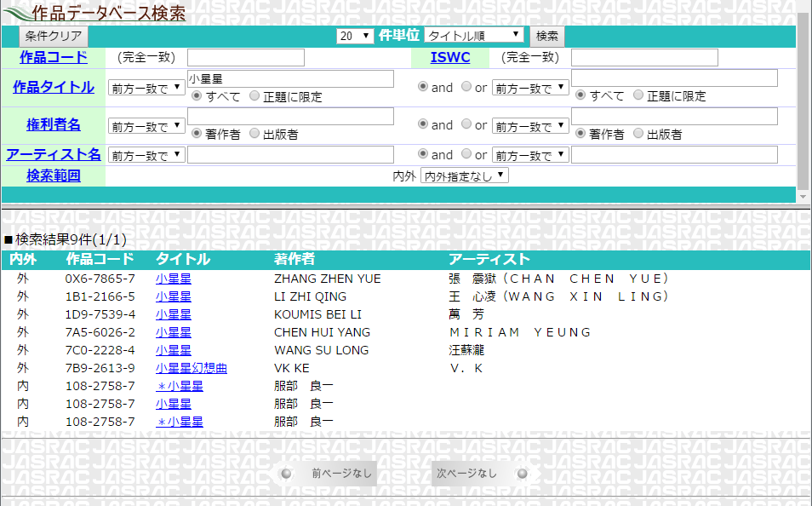Screen dimensions: 812x506
Task: Click the green logo beside 作品データベース検索
Action: pyautogui.click(x=16, y=13)
